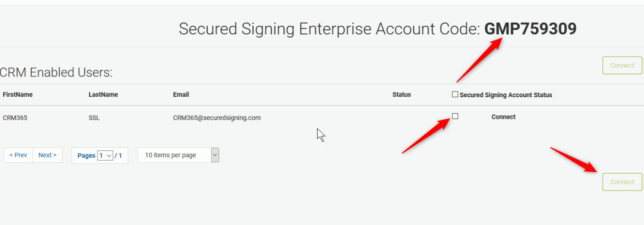Click the bottom Connect button

point(622,182)
